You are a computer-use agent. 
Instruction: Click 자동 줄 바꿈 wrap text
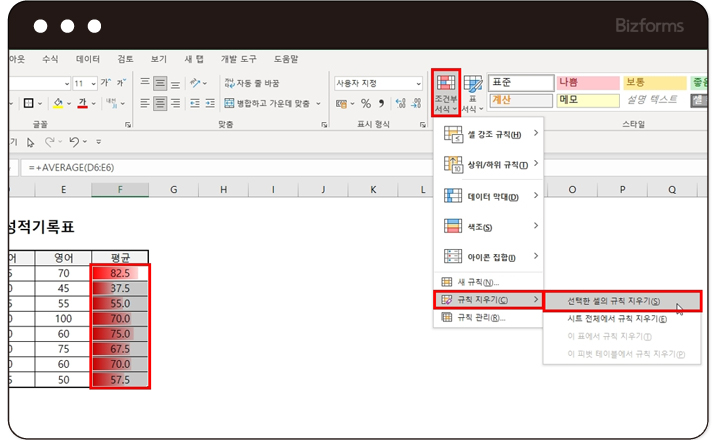(x=251, y=83)
